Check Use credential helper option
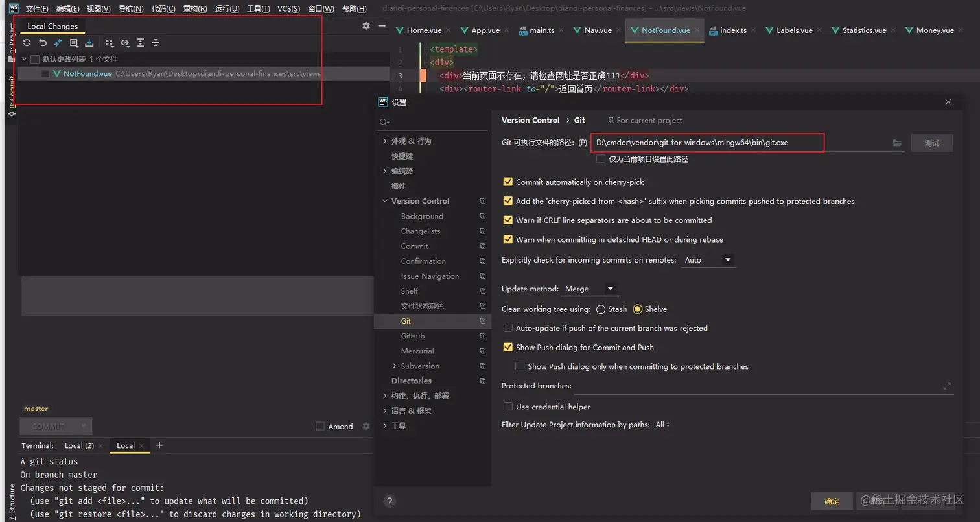The width and height of the screenshot is (980, 522). click(507, 407)
